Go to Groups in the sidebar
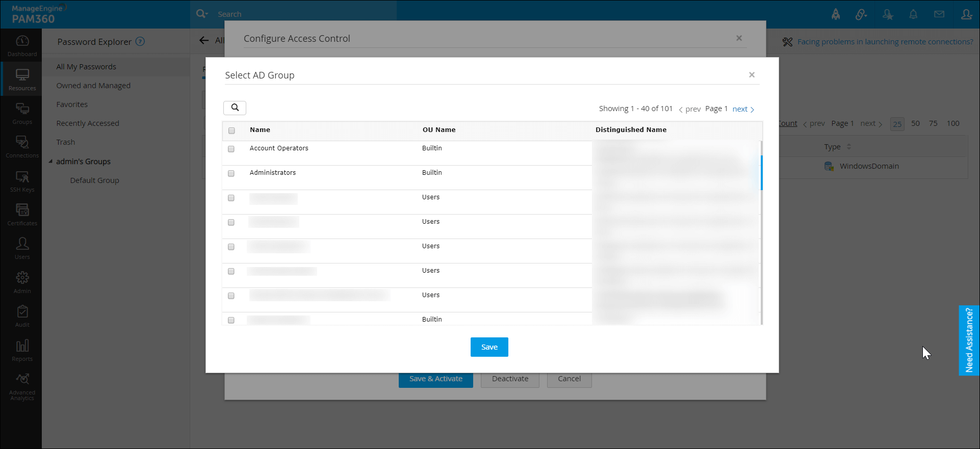The height and width of the screenshot is (449, 980). click(22, 113)
